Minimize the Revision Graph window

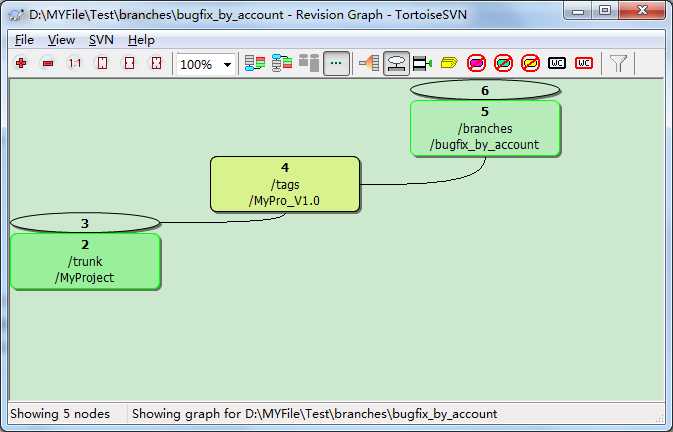tap(578, 11)
